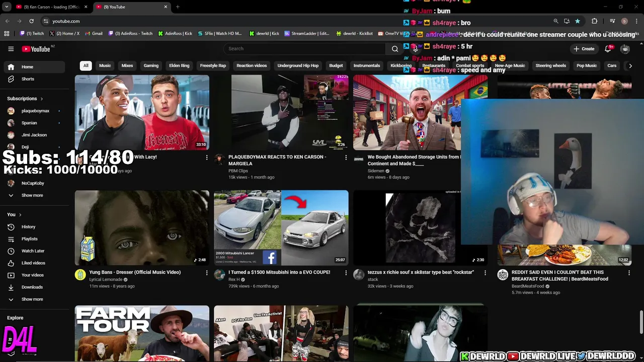Select the Budget filter chip
The height and width of the screenshot is (362, 644).
(x=336, y=66)
